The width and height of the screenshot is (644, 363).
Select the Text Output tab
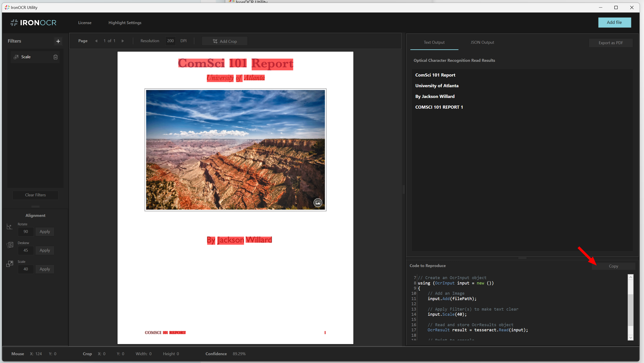click(434, 42)
